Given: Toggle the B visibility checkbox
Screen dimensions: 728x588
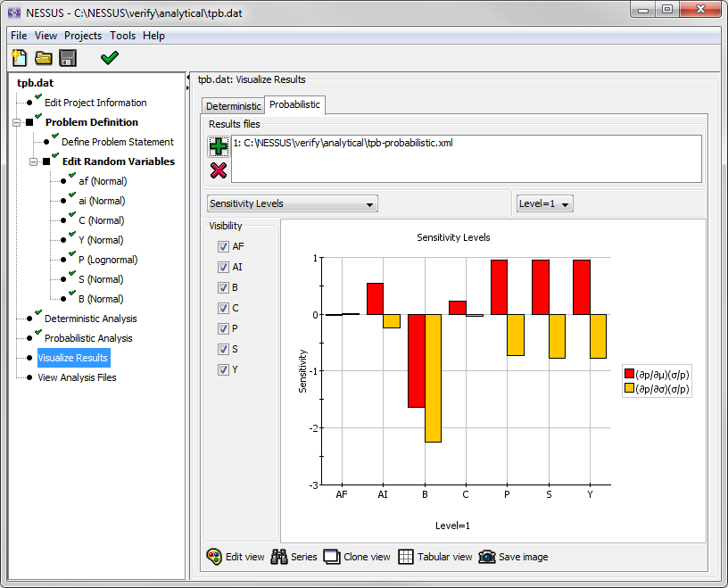Looking at the screenshot, I should 223,287.
